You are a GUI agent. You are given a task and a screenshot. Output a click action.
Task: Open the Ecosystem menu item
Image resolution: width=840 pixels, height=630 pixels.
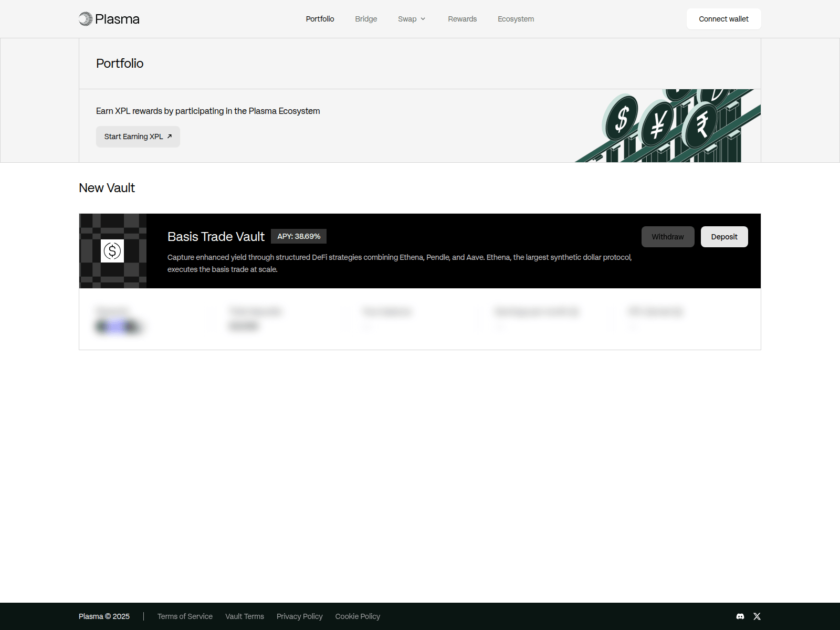click(516, 19)
